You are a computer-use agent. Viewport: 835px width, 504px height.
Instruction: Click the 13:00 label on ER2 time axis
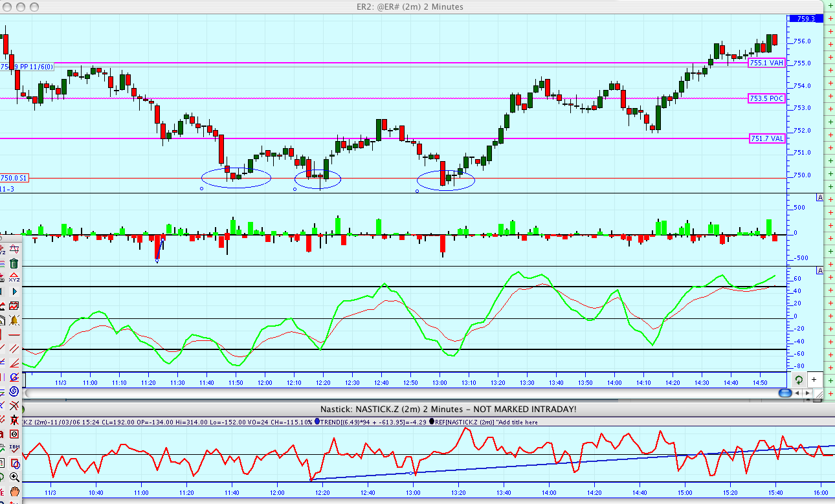click(x=440, y=383)
